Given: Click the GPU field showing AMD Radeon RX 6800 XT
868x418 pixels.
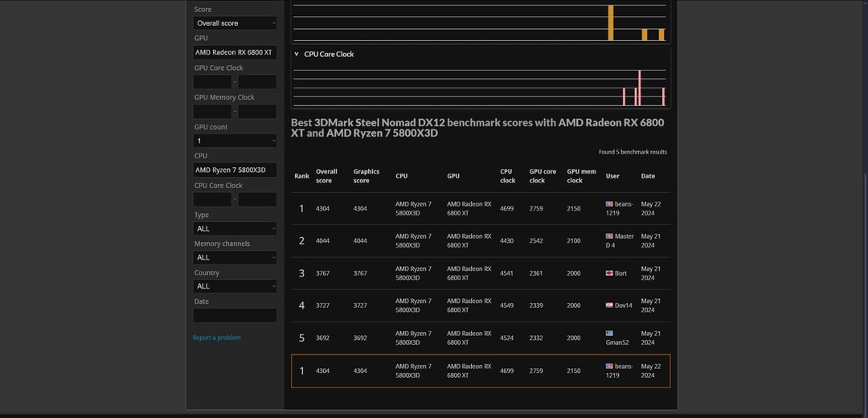Looking at the screenshot, I should [x=235, y=52].
